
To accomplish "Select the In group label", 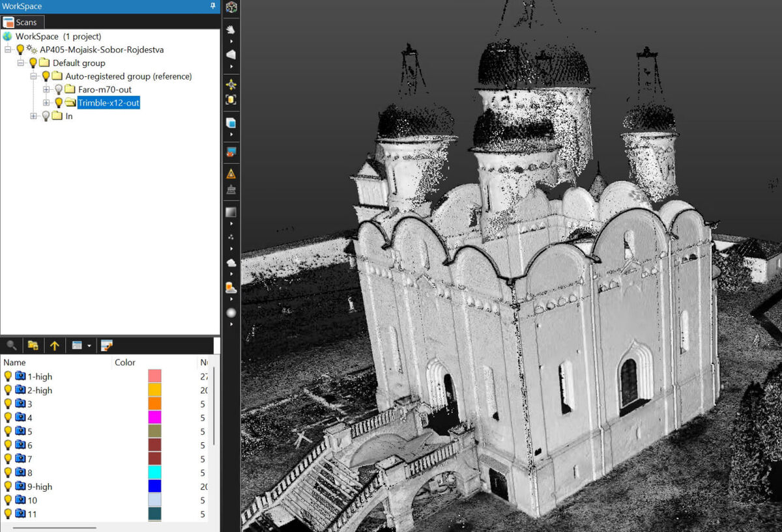I will (68, 116).
